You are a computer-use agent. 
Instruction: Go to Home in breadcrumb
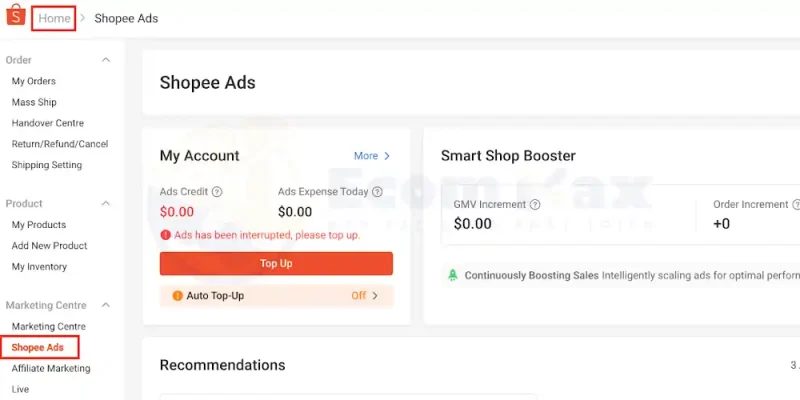pos(54,18)
